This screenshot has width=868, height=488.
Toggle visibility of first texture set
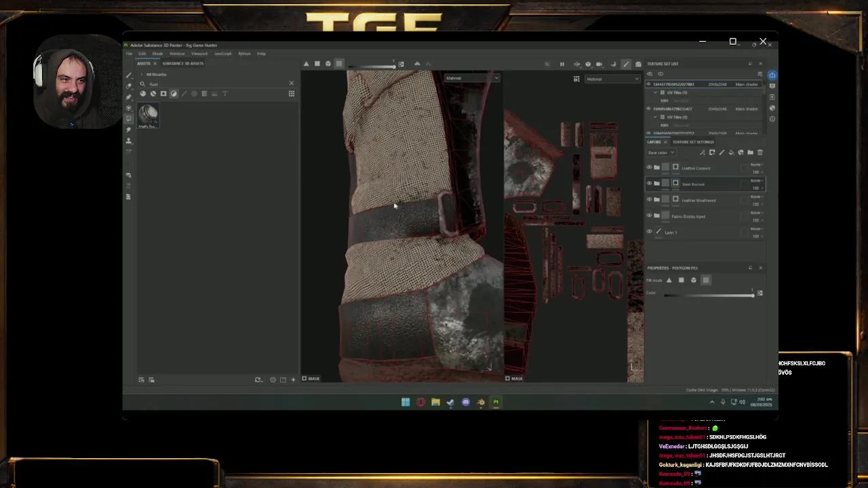click(x=649, y=84)
